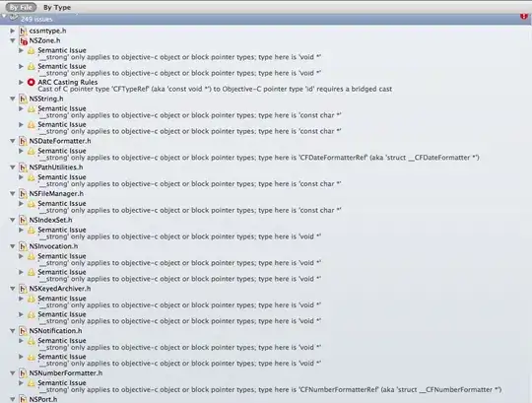The height and width of the screenshot is (403, 532).
Task: Click the warning icon of the NSNumberFormatter.h Semantic Issue
Action: (32, 383)
